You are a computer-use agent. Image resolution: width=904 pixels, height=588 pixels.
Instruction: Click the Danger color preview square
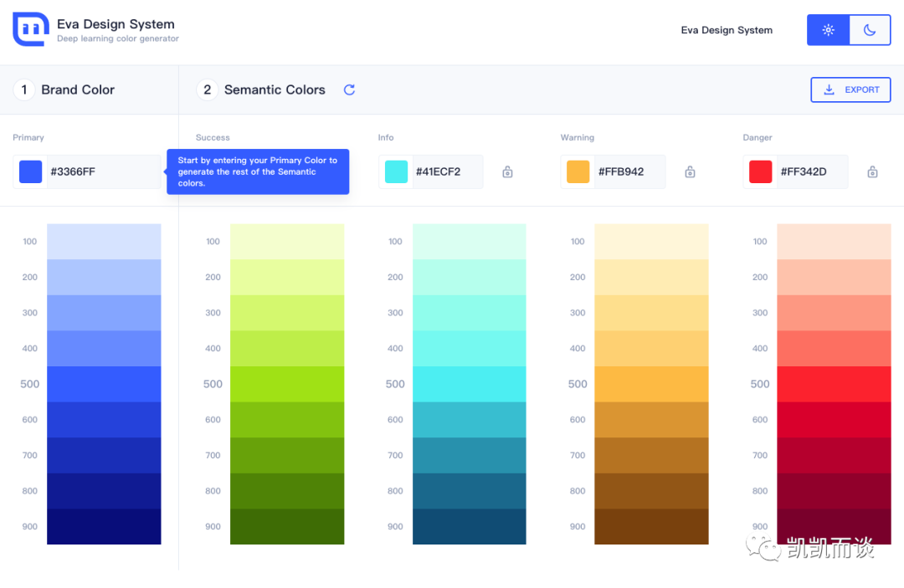point(760,172)
